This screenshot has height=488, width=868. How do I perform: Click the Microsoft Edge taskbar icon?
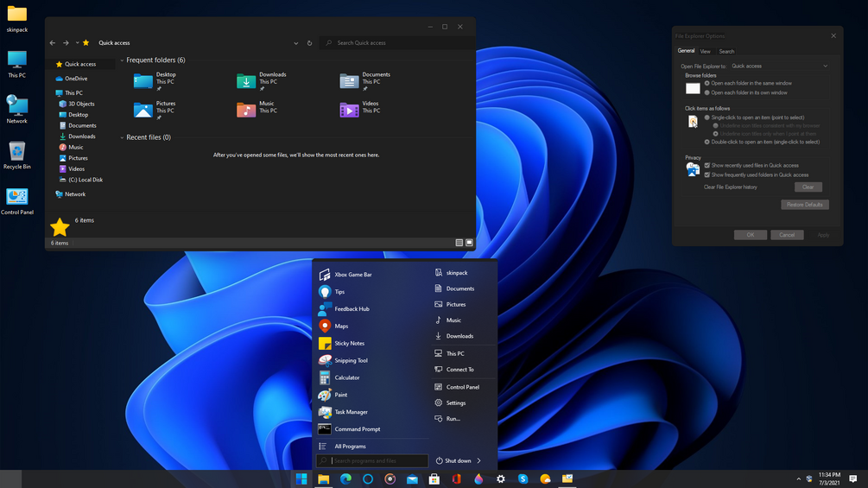pos(346,478)
